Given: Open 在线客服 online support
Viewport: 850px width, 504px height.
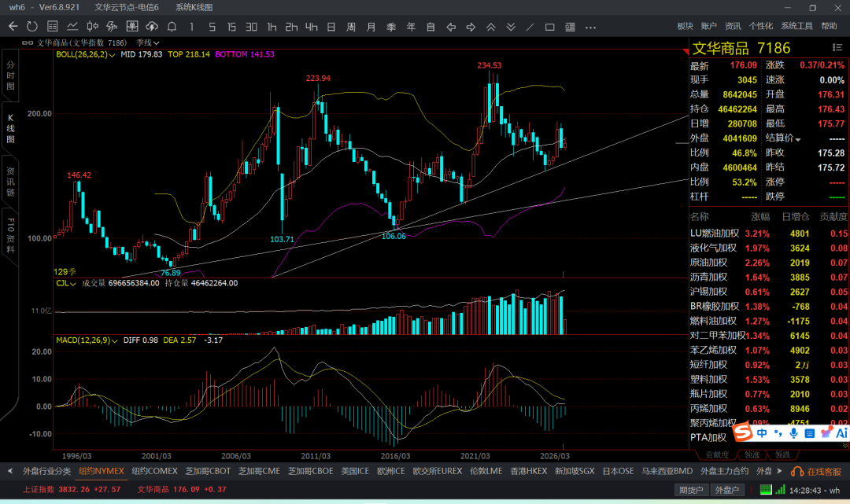Looking at the screenshot, I should [824, 472].
